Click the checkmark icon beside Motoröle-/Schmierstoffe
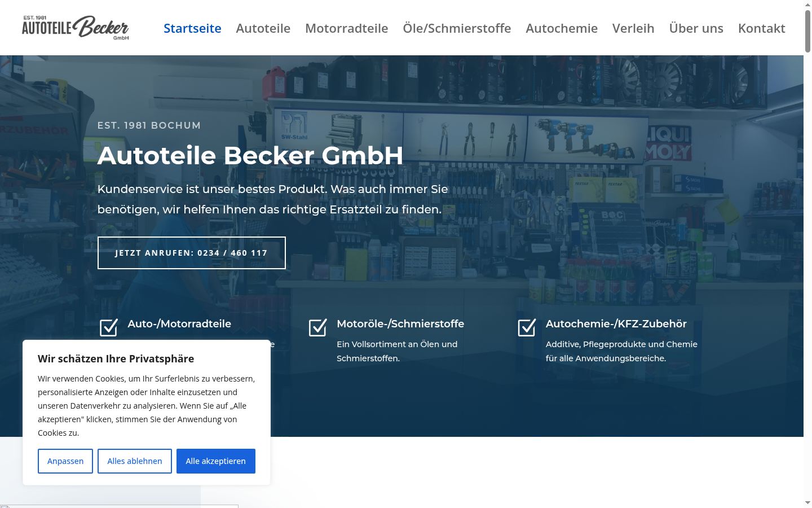This screenshot has width=812, height=508. pos(318,327)
